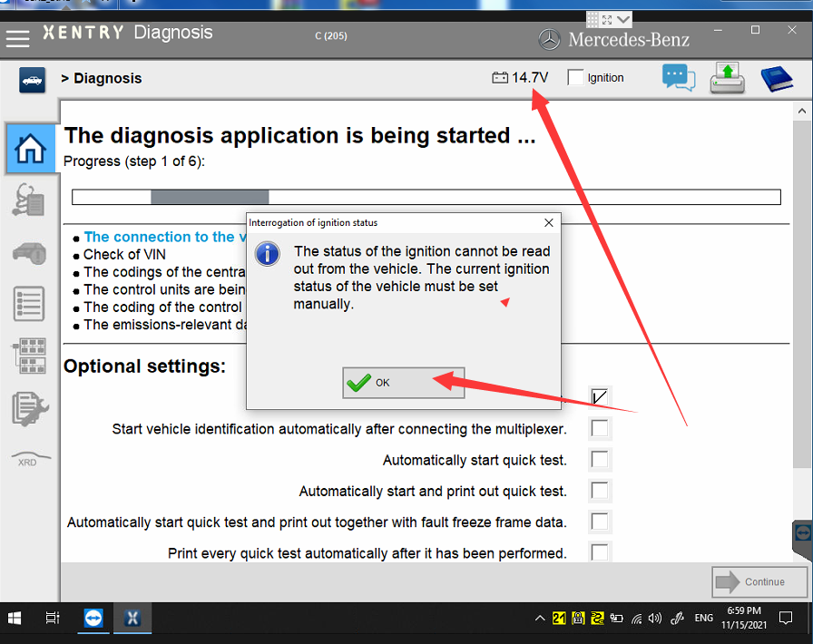Viewport: 813px width, 644px height.
Task: Open the blue help book icon
Action: coord(776,79)
